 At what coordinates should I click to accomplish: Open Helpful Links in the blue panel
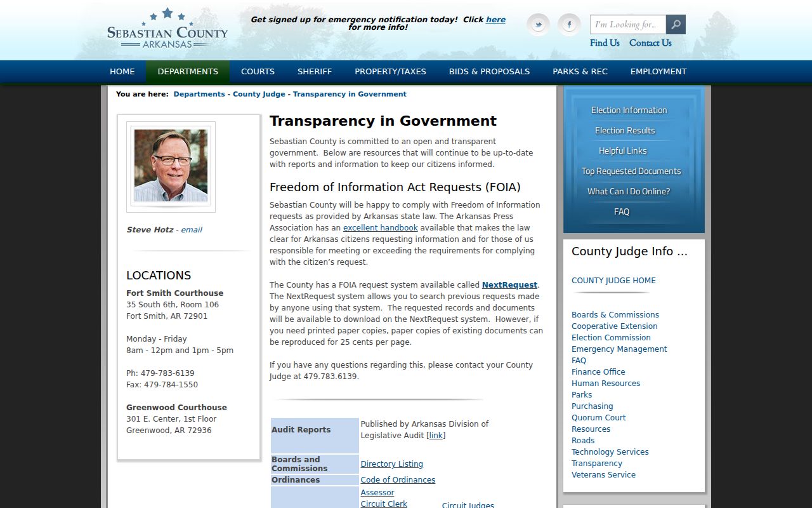coord(623,151)
